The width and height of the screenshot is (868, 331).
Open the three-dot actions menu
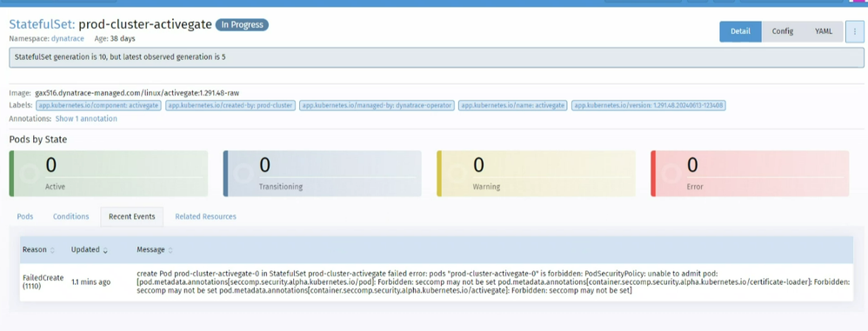855,31
